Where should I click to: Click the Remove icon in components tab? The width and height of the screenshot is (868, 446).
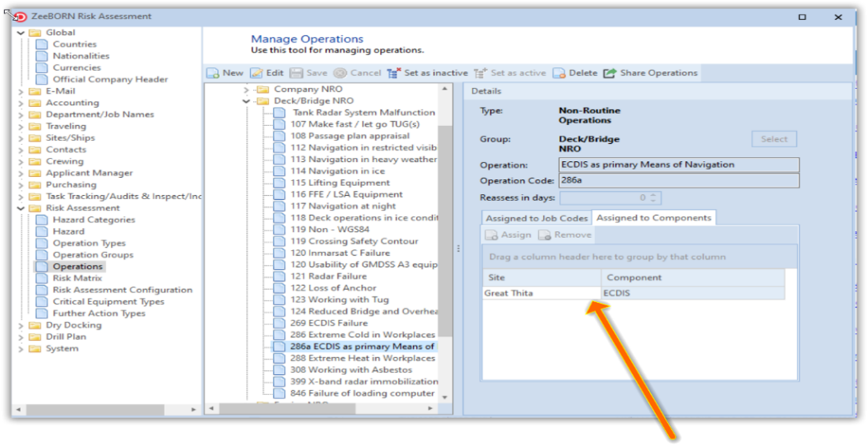[545, 235]
